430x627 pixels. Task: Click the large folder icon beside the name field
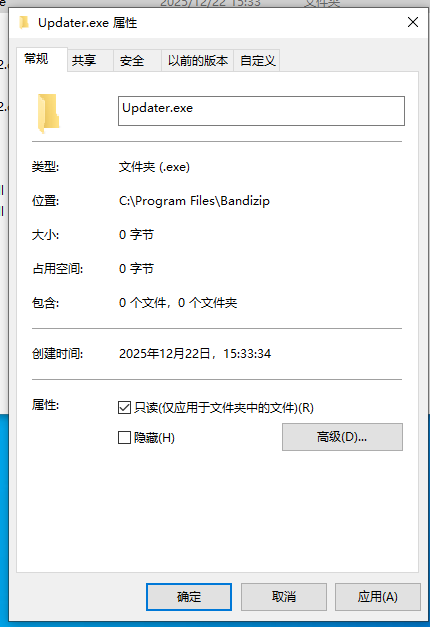point(48,113)
